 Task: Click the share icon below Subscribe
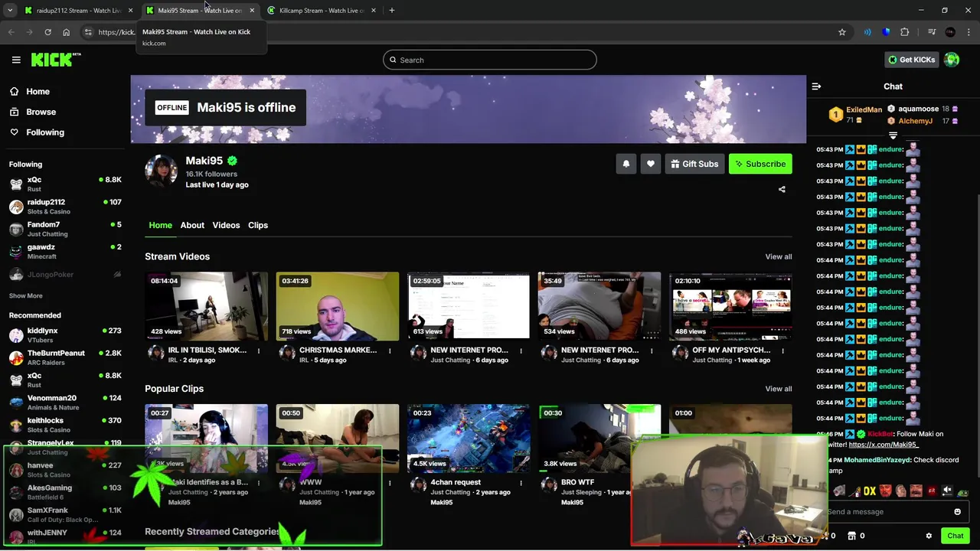782,189
